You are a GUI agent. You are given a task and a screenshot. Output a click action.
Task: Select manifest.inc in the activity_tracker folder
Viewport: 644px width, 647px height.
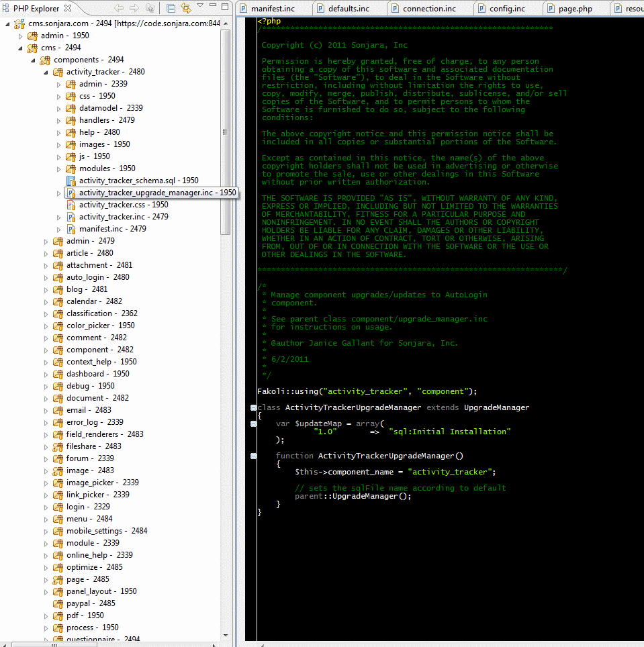102,229
